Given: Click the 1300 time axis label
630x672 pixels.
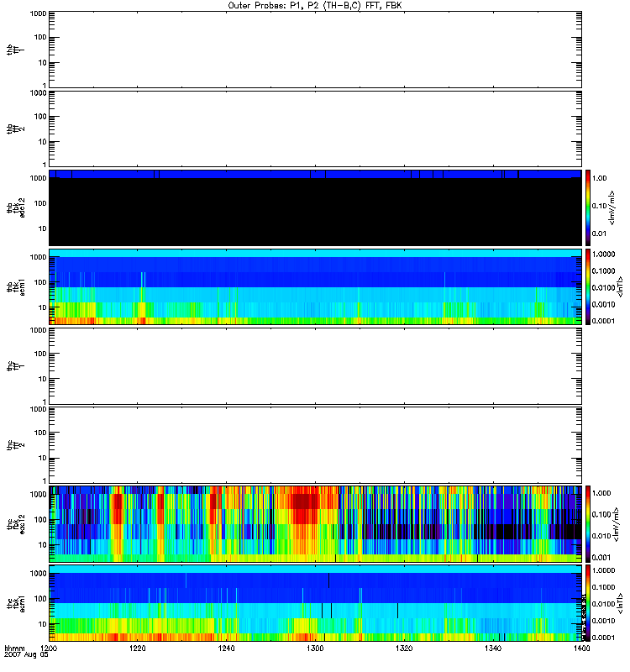Looking at the screenshot, I should pyautogui.click(x=315, y=649).
